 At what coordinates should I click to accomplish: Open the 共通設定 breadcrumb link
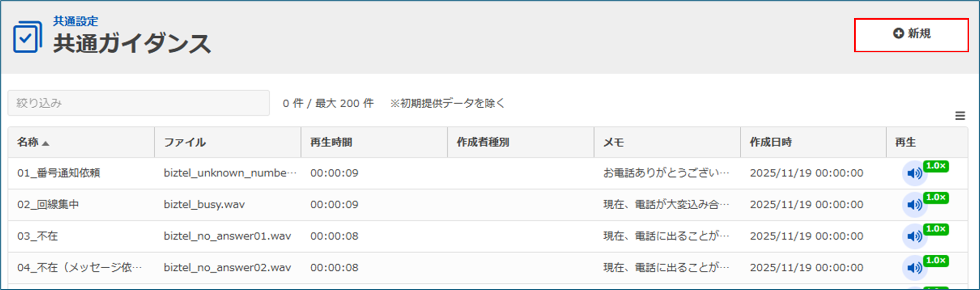pyautogui.click(x=76, y=21)
